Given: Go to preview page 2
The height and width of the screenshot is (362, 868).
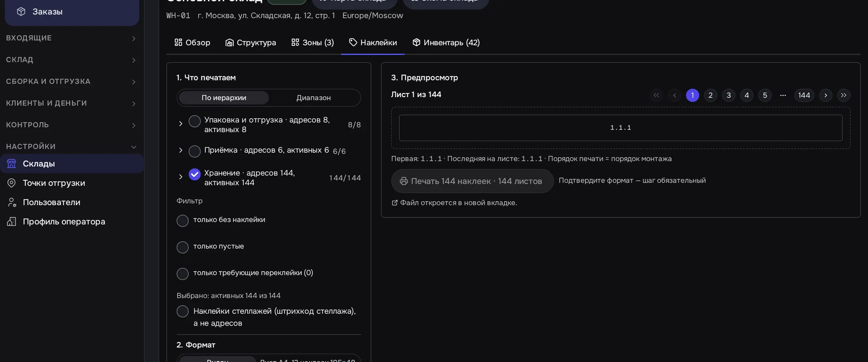Looking at the screenshot, I should click(711, 95).
